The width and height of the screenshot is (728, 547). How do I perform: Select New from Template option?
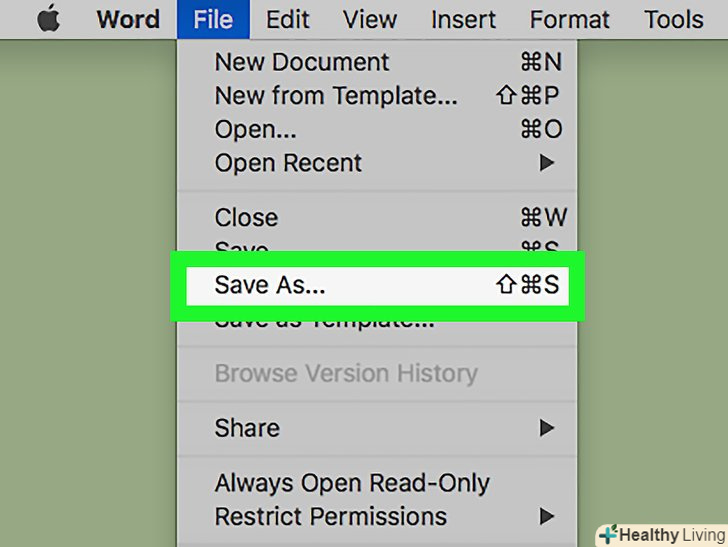(x=336, y=96)
